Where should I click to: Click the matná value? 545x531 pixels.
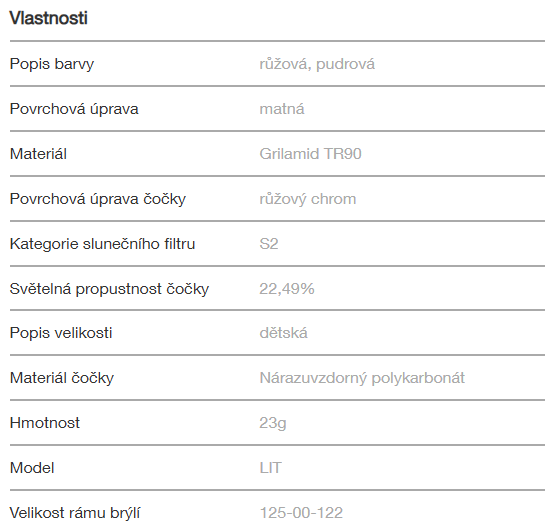[x=282, y=109]
